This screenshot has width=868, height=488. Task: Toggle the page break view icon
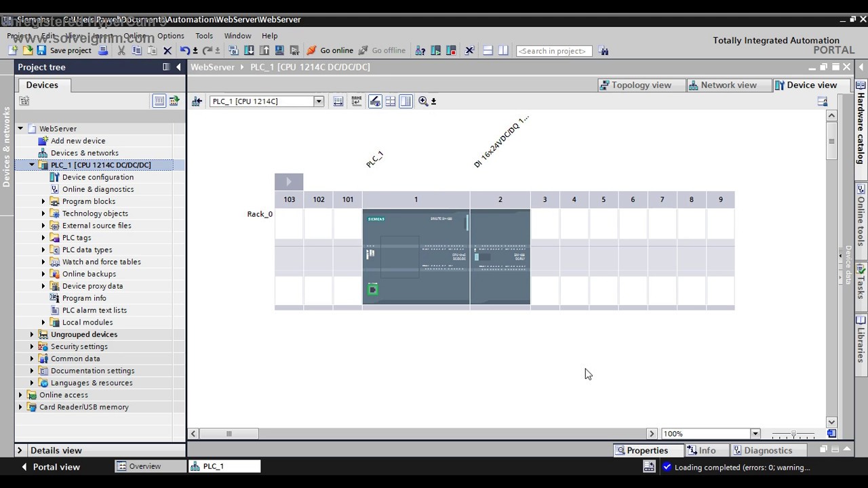391,101
